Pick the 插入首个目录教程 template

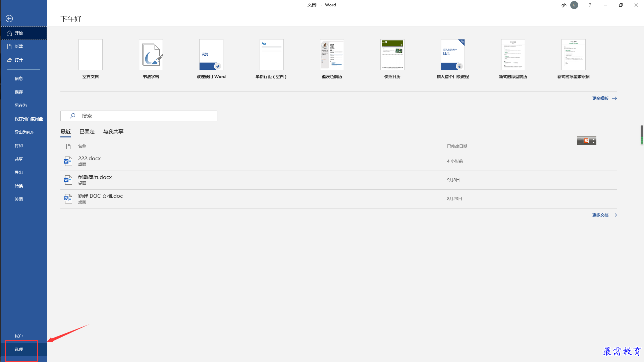pos(453,59)
